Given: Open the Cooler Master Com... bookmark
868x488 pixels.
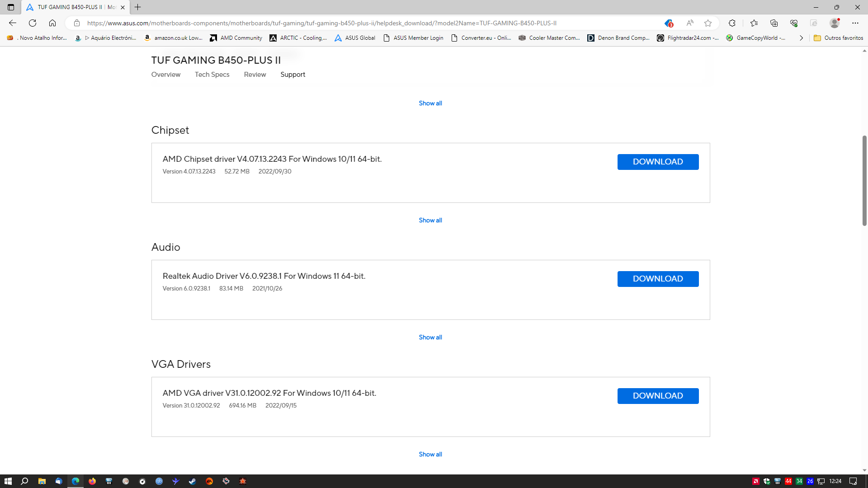Looking at the screenshot, I should [x=549, y=38].
